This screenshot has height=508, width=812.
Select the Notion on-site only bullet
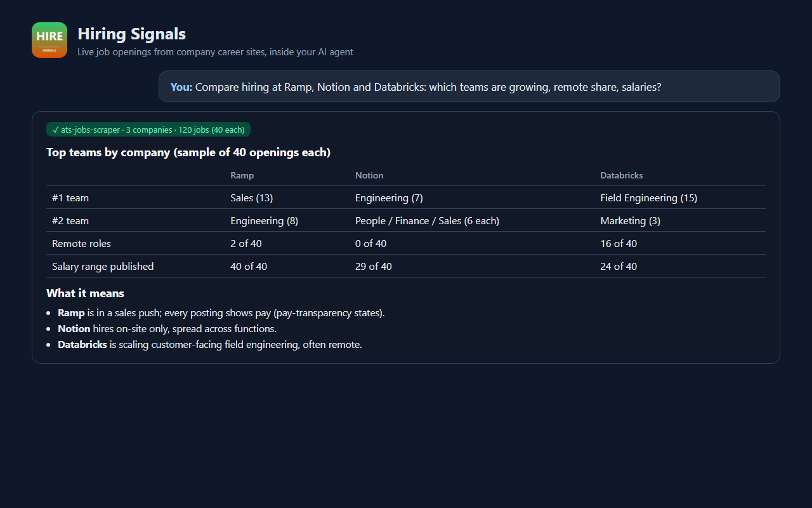pos(167,329)
